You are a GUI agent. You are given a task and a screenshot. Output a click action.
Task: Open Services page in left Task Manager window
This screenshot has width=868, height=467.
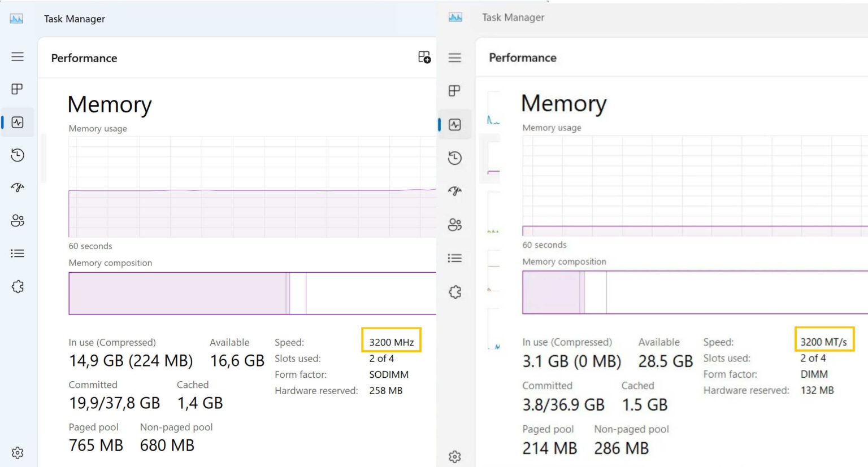pos(18,287)
